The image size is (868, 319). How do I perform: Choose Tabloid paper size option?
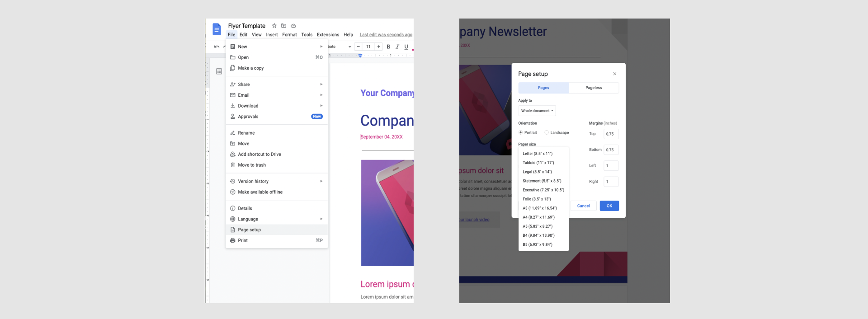(543, 163)
